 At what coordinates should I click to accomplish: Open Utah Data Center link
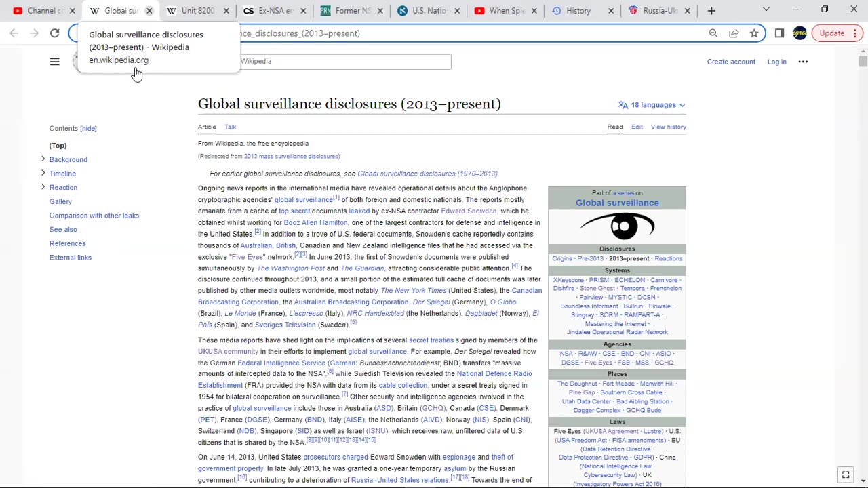point(586,401)
